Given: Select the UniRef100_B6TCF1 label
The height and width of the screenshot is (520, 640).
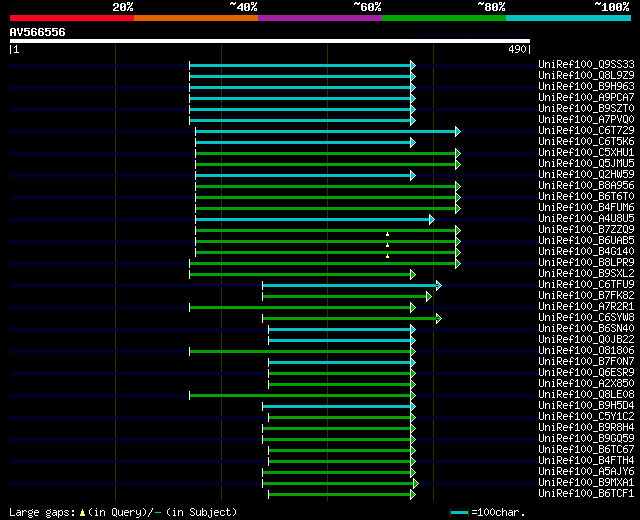Looking at the screenshot, I should [x=586, y=494].
